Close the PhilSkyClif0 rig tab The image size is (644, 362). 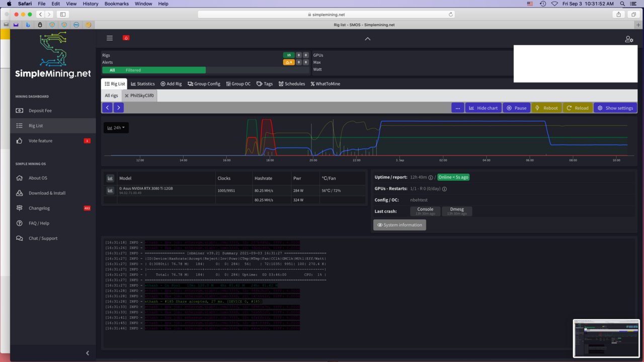click(127, 96)
